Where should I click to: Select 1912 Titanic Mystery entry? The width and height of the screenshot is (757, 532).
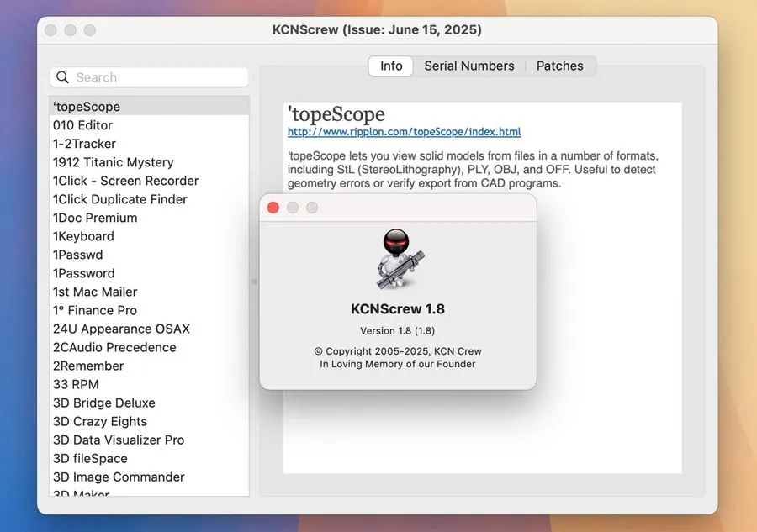(x=114, y=162)
